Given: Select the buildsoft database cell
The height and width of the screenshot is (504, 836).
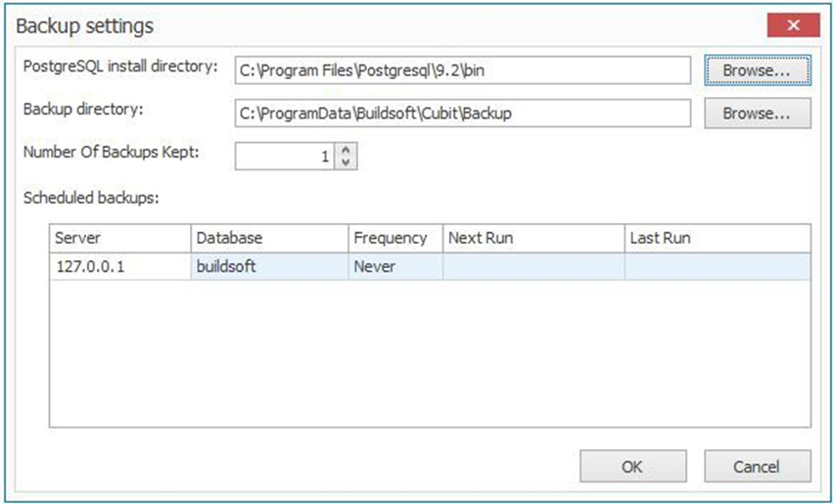Looking at the screenshot, I should click(269, 266).
